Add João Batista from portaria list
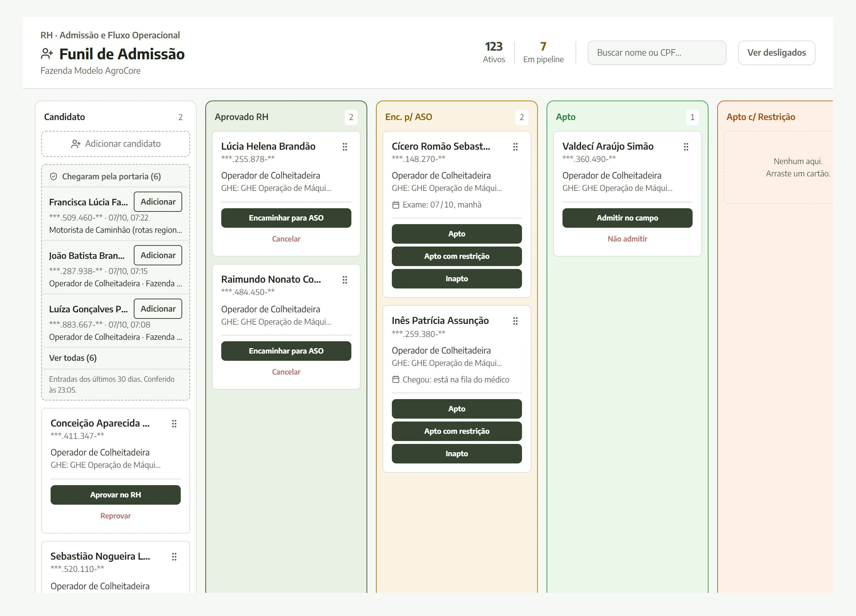This screenshot has width=856, height=616. coord(158,255)
